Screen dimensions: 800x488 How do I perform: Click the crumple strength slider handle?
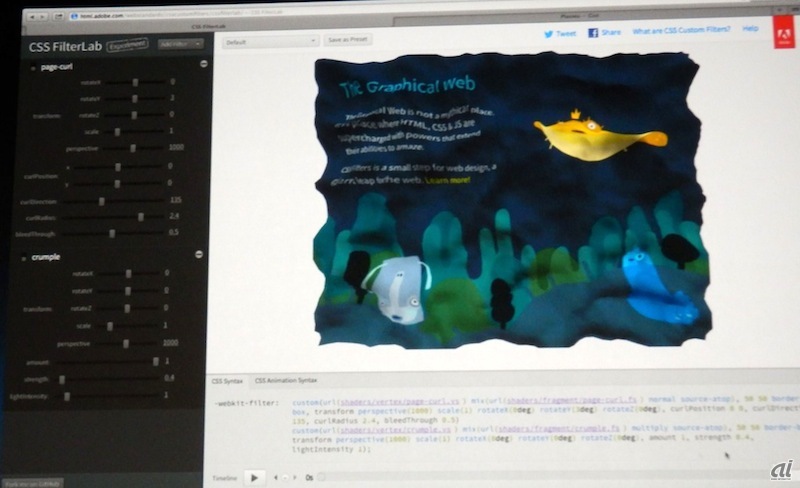click(62, 379)
